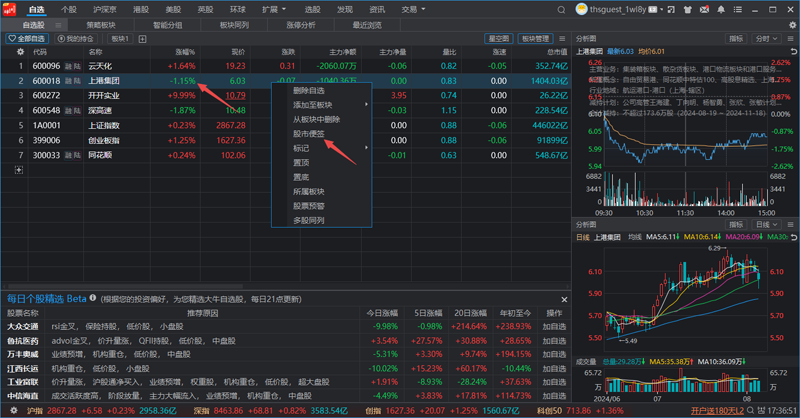
Task: Open the 沪深京 top menu
Action: point(105,10)
